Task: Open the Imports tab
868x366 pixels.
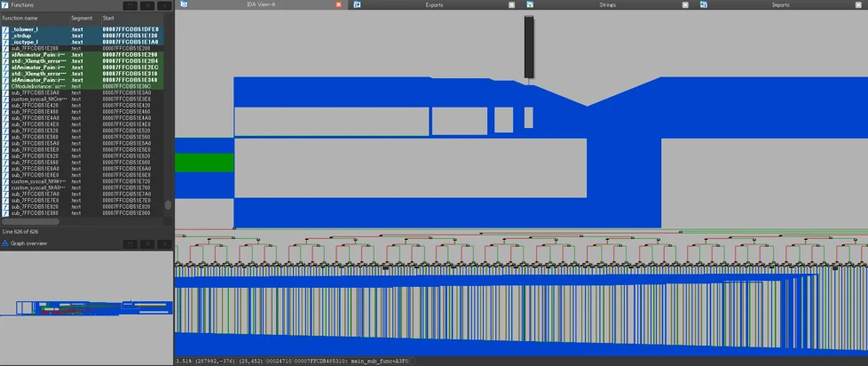Action: (780, 4)
